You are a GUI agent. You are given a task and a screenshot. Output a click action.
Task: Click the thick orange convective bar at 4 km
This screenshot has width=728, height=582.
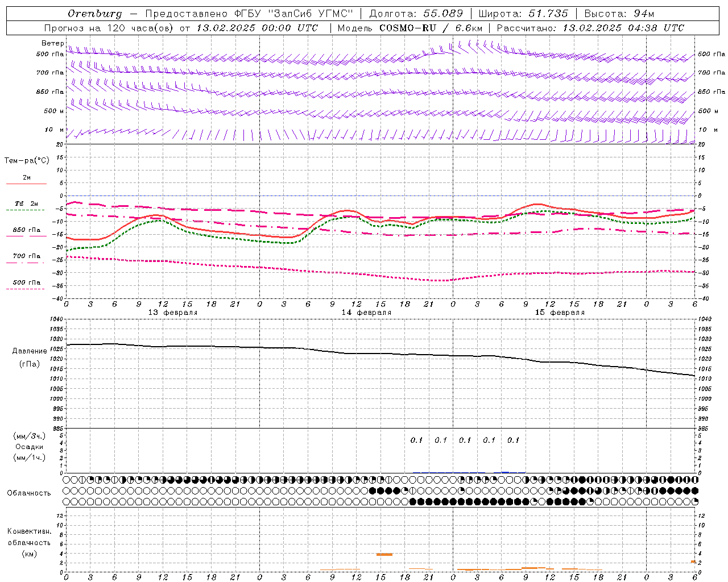[384, 554]
